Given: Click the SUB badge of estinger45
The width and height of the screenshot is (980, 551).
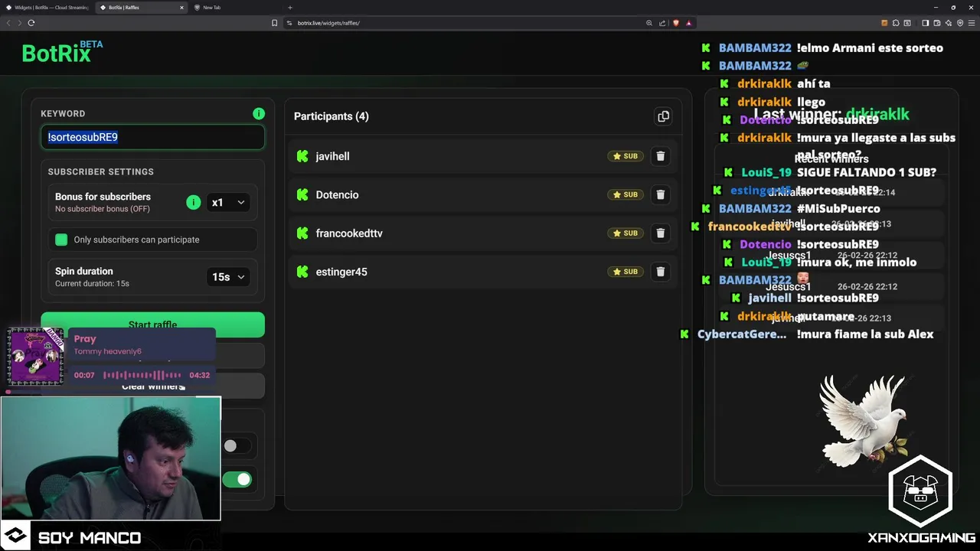Looking at the screenshot, I should click(x=626, y=272).
